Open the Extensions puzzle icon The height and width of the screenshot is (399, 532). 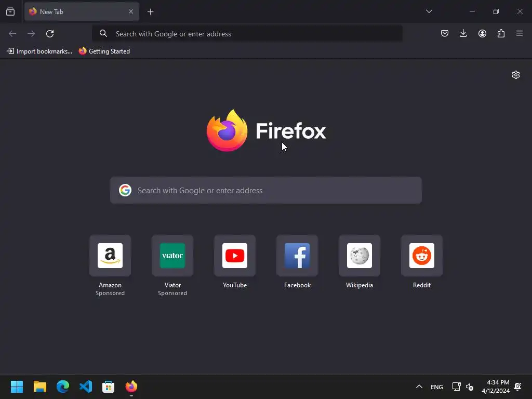coord(501,33)
